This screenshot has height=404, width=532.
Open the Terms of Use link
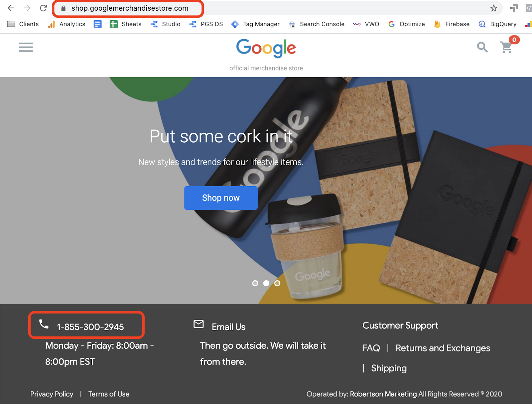pos(109,394)
